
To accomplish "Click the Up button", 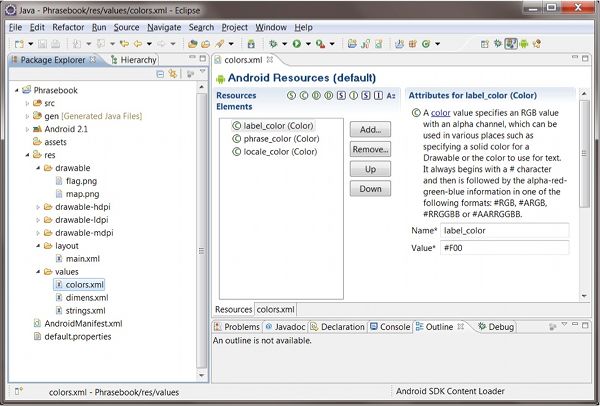I will [370, 169].
